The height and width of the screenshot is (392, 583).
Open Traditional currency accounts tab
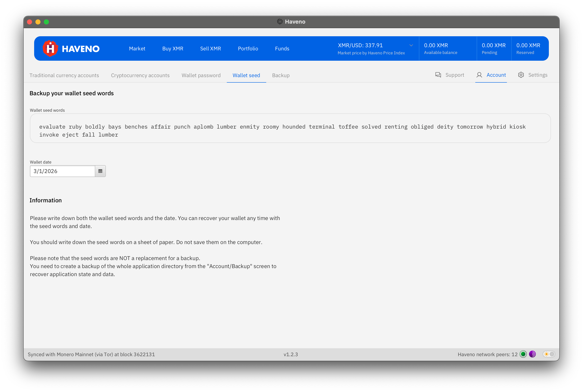click(64, 75)
